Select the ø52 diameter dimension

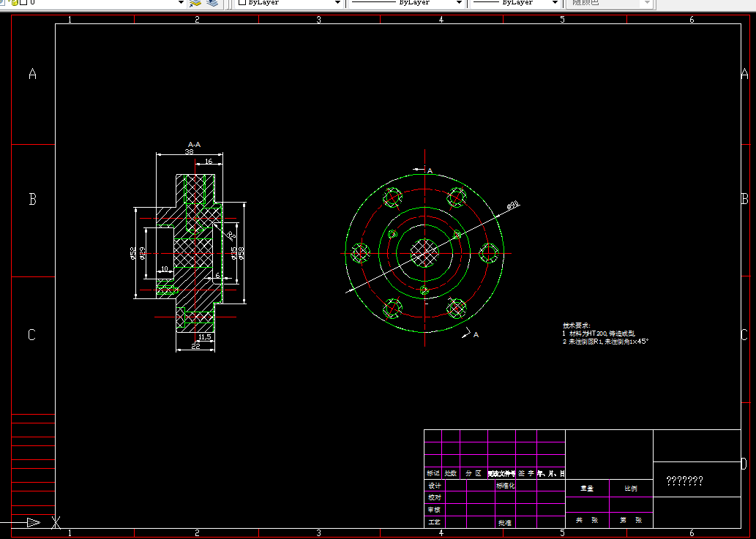pos(132,253)
